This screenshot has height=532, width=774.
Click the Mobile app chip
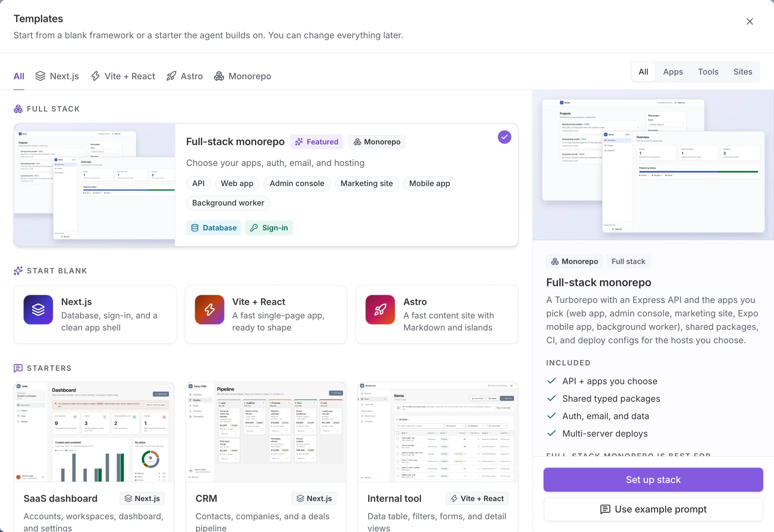click(429, 183)
